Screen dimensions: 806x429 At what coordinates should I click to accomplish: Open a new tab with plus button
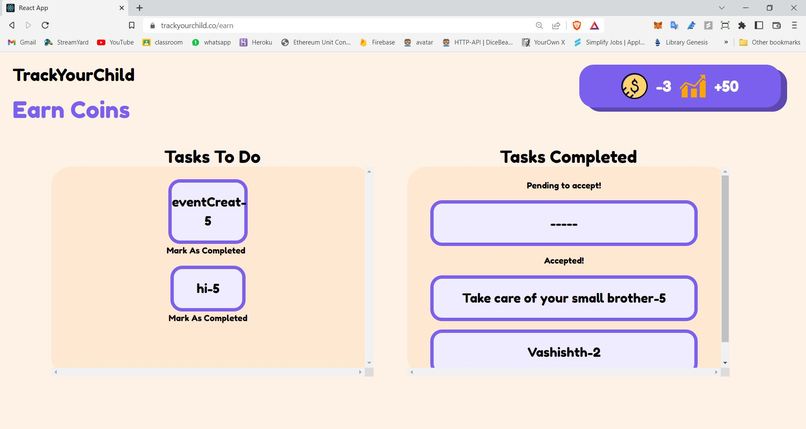(139, 8)
